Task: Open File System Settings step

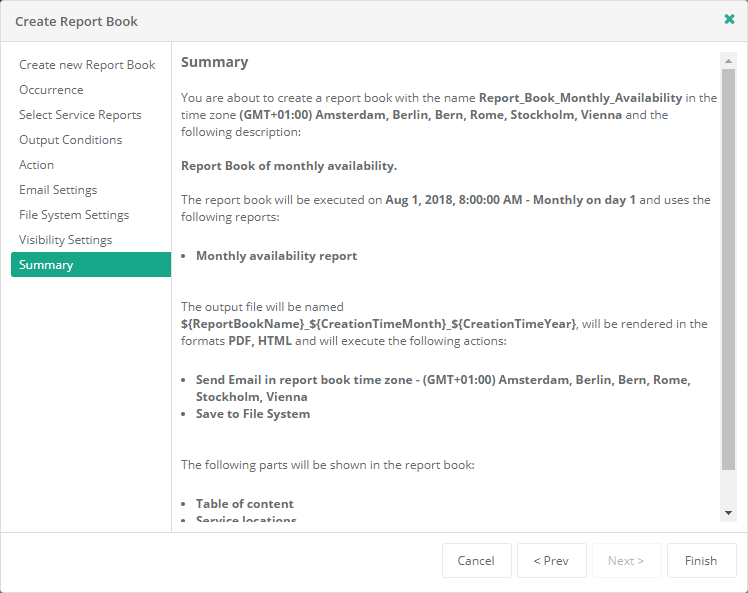Action: [74, 215]
